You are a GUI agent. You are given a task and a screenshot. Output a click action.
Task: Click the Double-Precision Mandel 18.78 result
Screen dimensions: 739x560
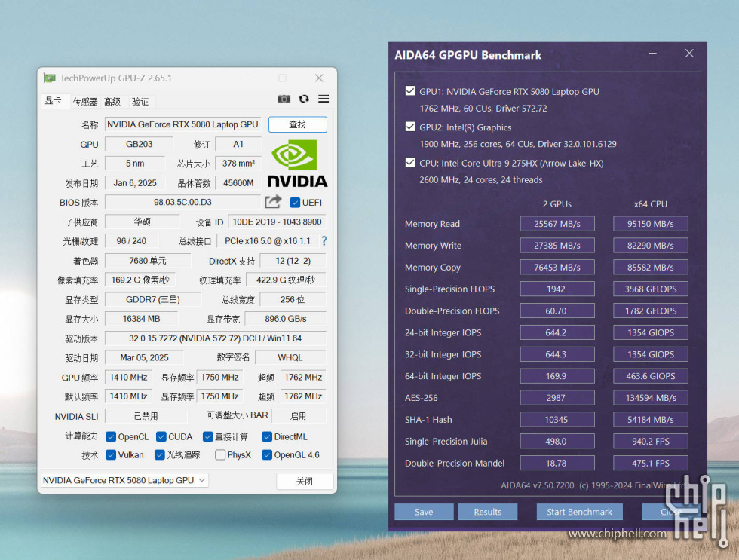pos(557,463)
